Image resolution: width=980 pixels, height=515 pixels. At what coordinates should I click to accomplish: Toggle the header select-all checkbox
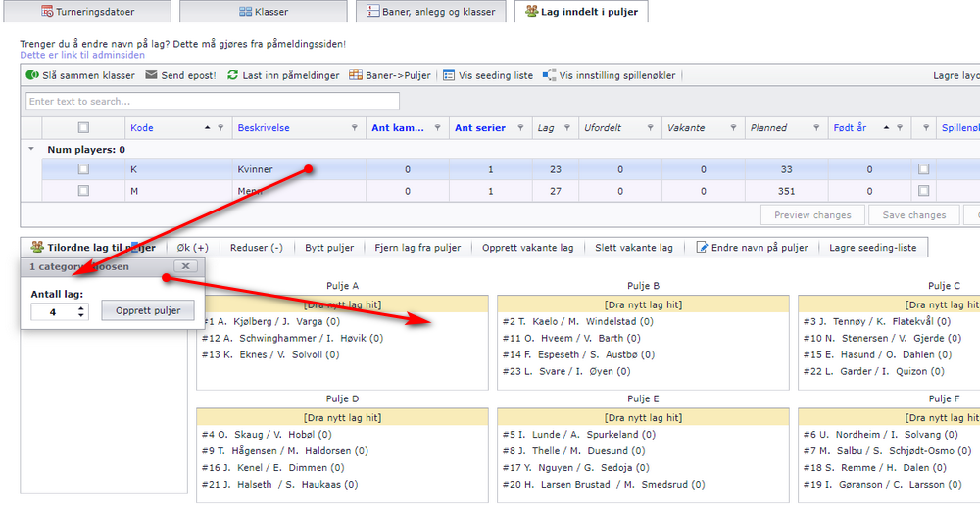83,127
